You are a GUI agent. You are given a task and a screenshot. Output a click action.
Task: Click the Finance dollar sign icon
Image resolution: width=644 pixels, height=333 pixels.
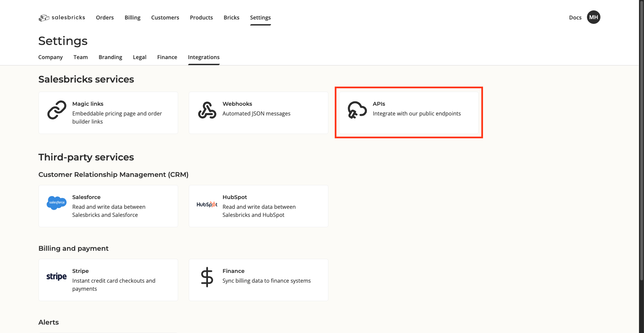coord(207,277)
